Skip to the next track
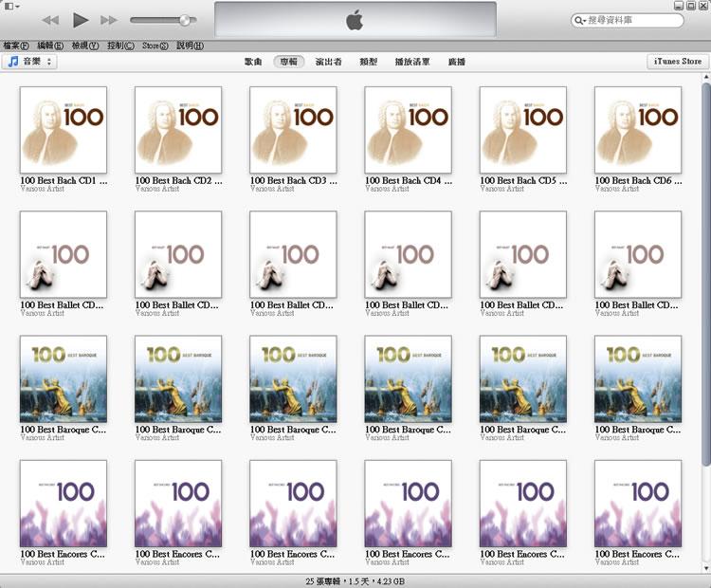This screenshot has height=588, width=711. [x=109, y=20]
